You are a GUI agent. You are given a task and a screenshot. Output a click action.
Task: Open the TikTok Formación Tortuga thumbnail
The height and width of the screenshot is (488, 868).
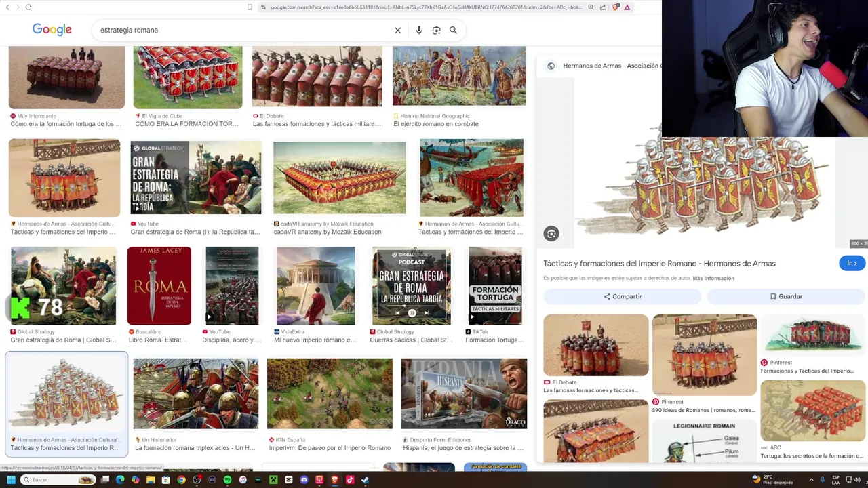[x=495, y=285]
